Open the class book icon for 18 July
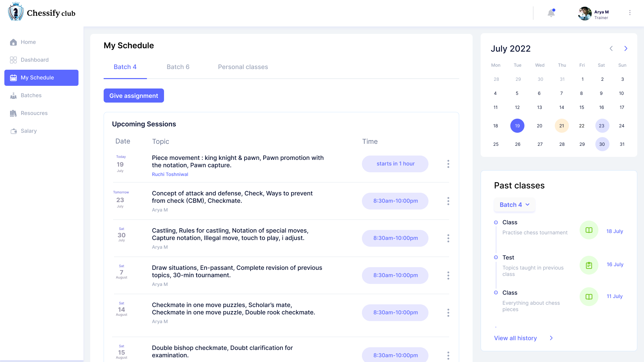 [589, 230]
